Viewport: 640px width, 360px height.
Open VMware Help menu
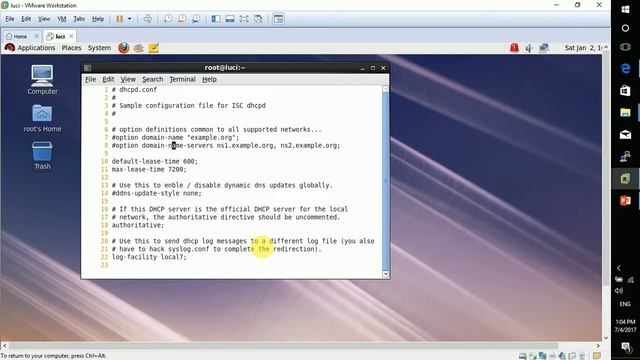coord(98,19)
